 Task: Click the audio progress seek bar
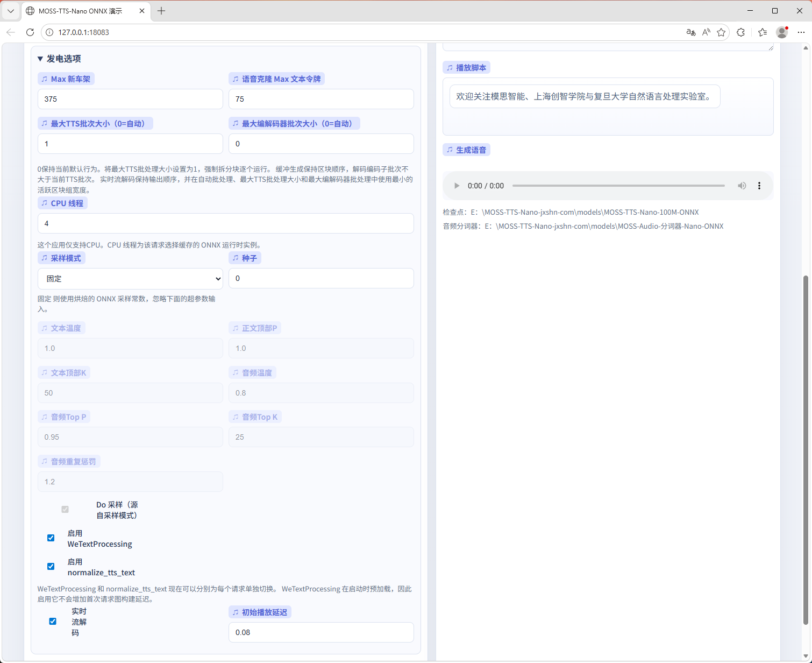pyautogui.click(x=618, y=186)
